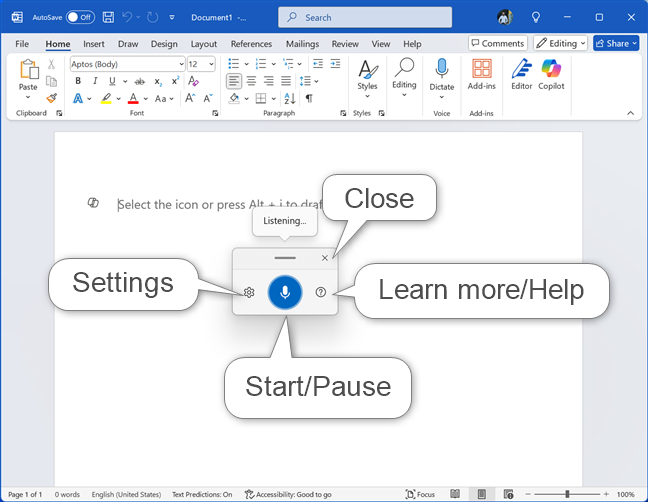Select the Format Painter brush

coord(51,98)
